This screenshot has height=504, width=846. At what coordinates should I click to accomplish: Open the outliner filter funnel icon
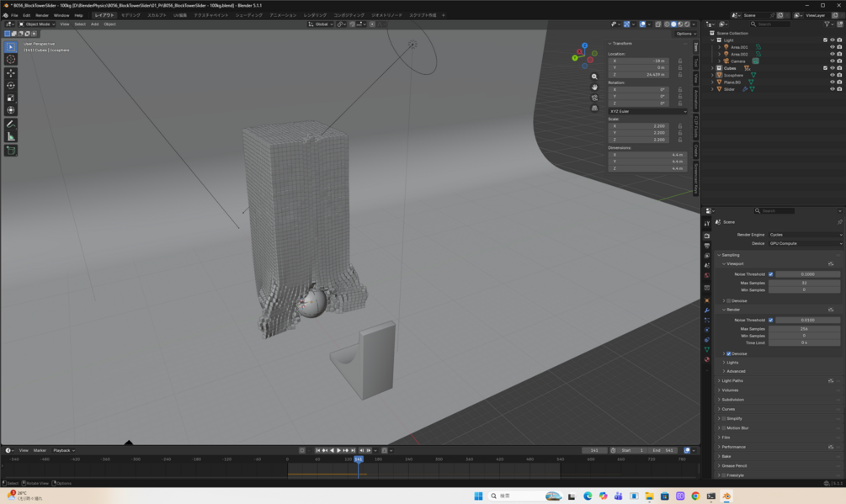click(x=827, y=24)
